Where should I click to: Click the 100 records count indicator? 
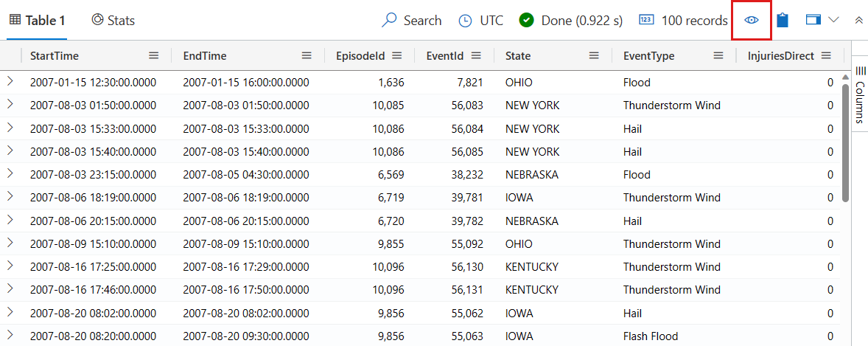tap(683, 21)
